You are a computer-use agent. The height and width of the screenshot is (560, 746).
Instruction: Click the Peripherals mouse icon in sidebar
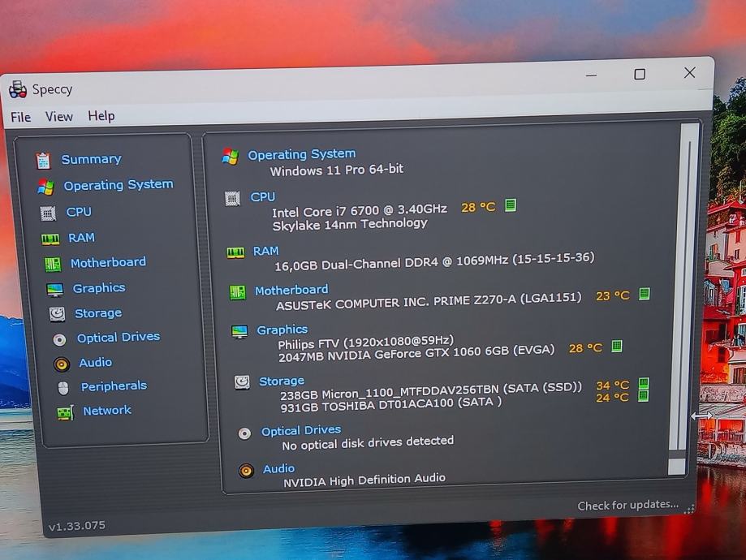point(63,388)
